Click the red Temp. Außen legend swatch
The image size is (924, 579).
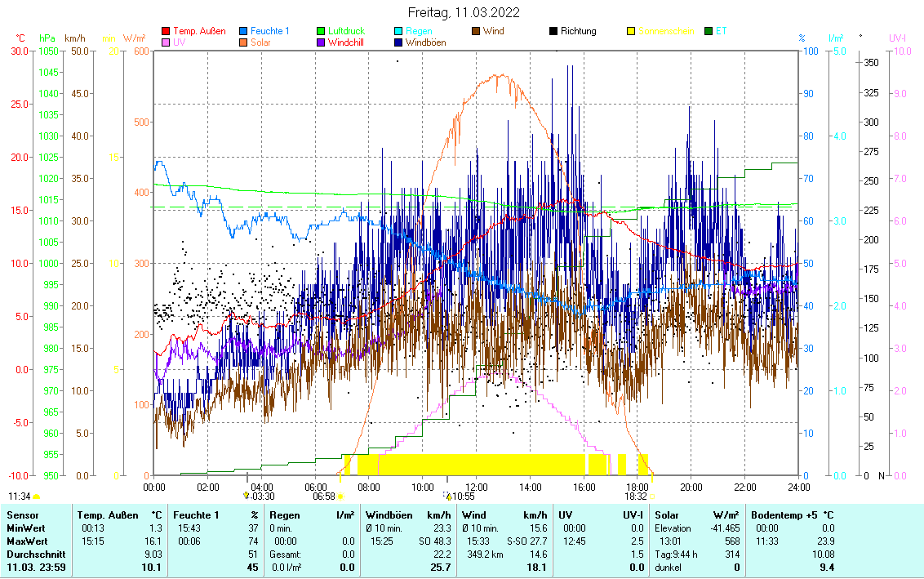[167, 31]
